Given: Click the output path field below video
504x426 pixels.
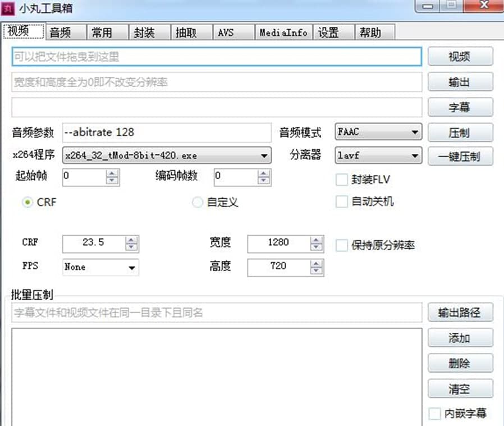Looking at the screenshot, I should pyautogui.click(x=217, y=82).
